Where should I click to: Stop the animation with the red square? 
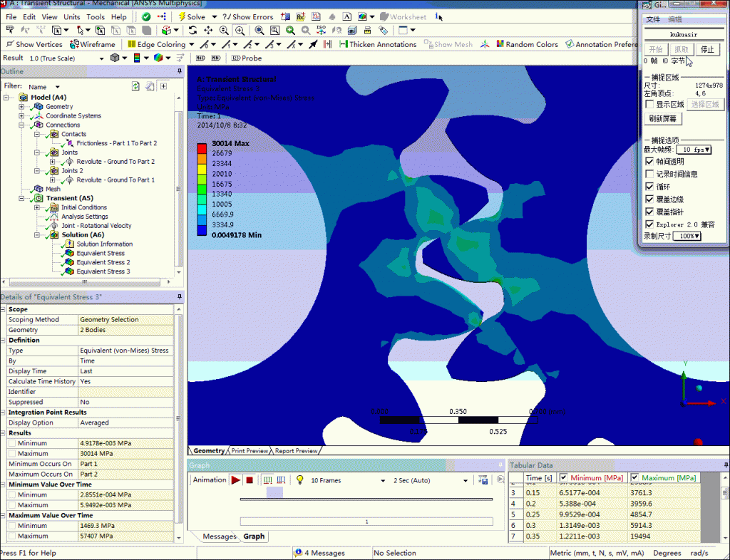coord(250,480)
